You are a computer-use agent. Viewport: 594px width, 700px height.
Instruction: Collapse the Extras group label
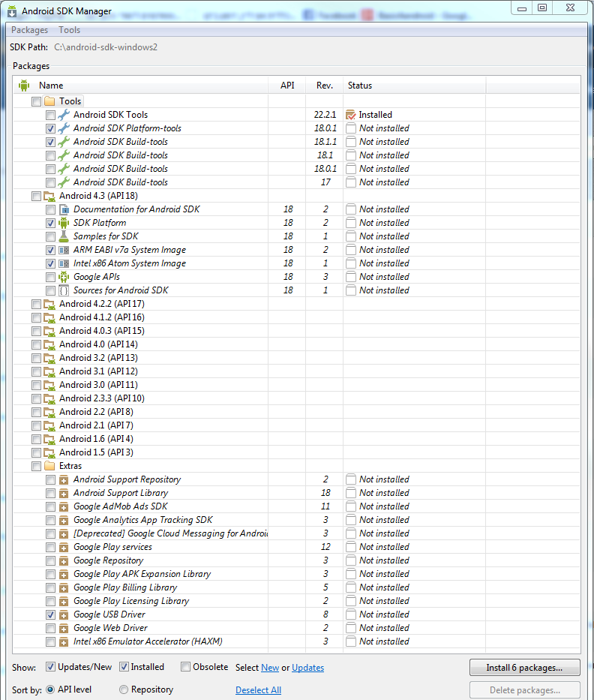[70, 466]
